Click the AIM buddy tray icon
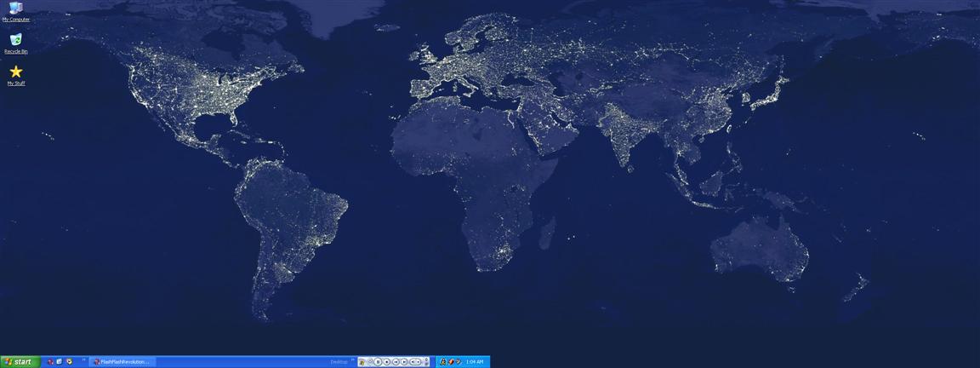This screenshot has height=368, width=980. click(443, 362)
